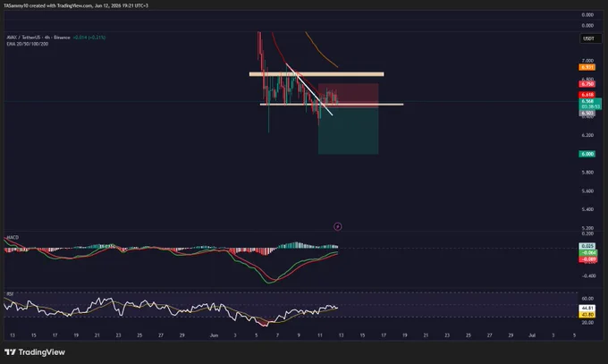The height and width of the screenshot is (364, 608).
Task: Click the green 6.000 target price label
Action: [587, 154]
